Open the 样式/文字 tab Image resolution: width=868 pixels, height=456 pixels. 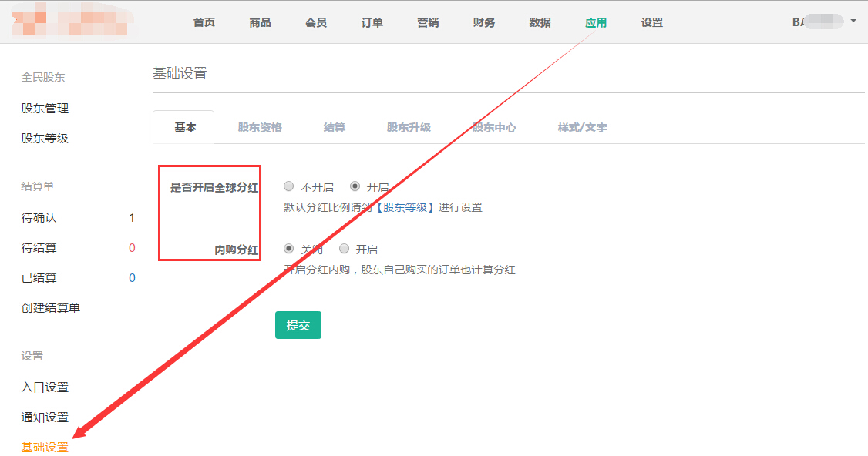tap(582, 127)
